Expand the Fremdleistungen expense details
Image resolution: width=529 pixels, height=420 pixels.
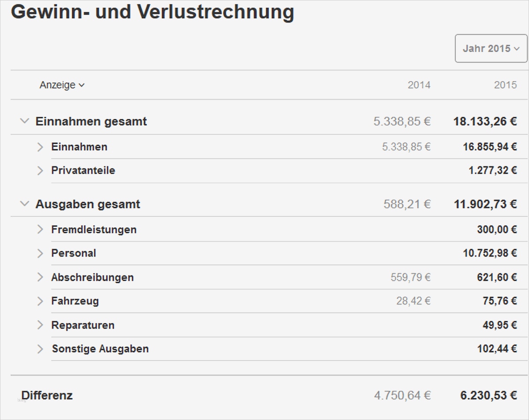pos(40,229)
